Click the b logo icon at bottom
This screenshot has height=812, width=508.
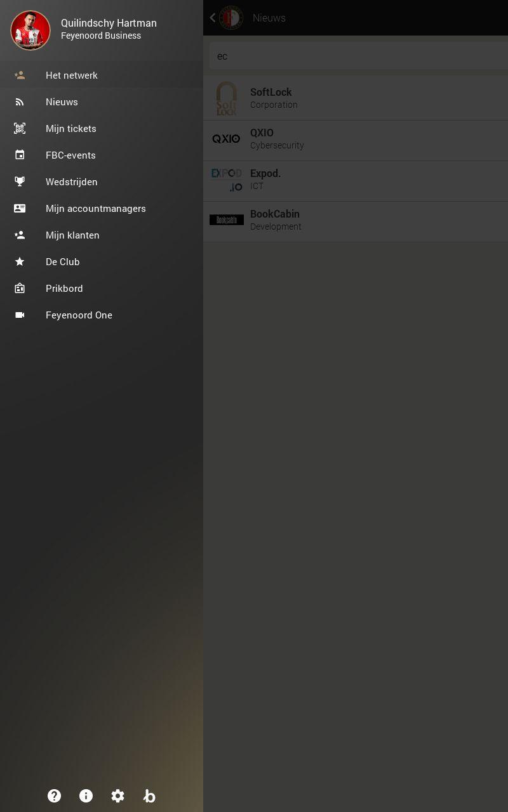click(149, 796)
